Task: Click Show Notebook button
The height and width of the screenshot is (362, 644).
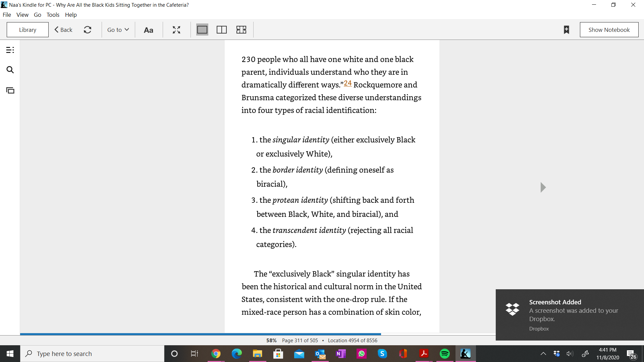Action: point(609,30)
